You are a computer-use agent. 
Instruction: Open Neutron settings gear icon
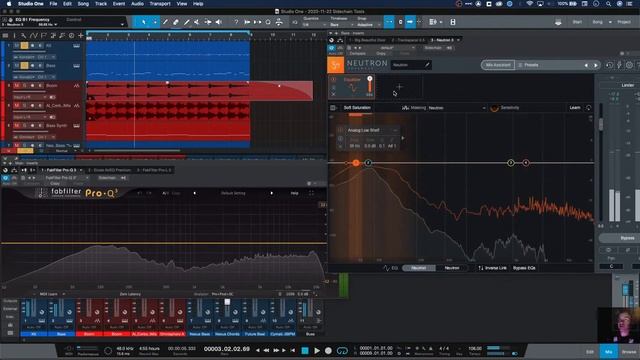coord(629,65)
